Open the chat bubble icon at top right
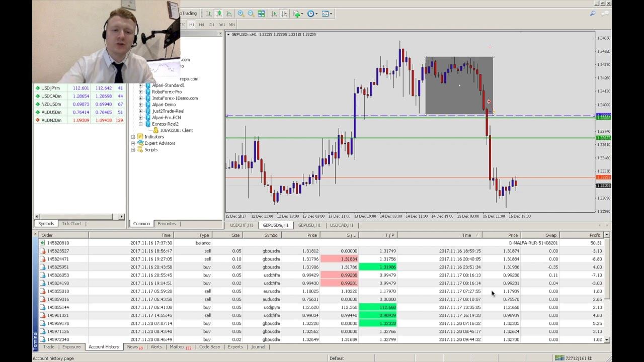Image resolution: width=644 pixels, height=362 pixels. click(x=604, y=14)
